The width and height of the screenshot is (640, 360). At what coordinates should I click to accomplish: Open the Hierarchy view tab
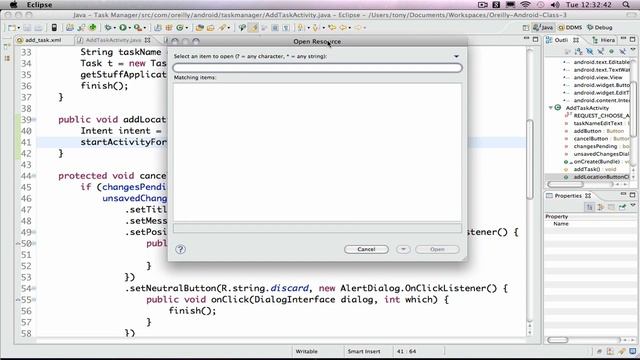pos(603,40)
